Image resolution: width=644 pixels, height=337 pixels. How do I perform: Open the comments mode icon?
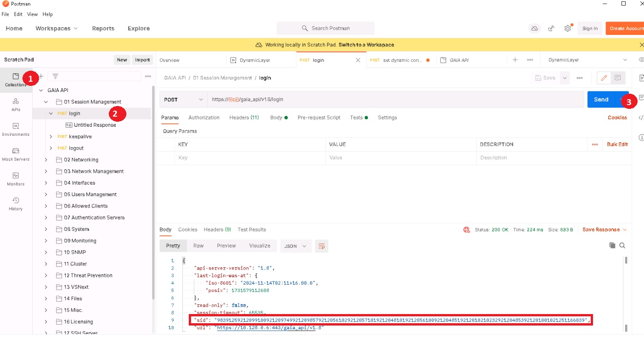coord(618,78)
